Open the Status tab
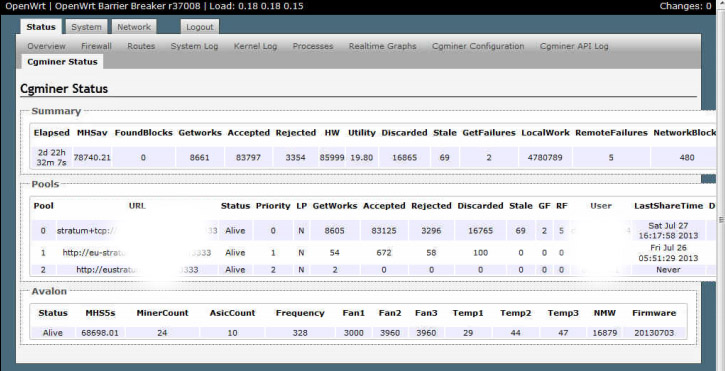Image resolution: width=725 pixels, height=371 pixels. click(41, 27)
